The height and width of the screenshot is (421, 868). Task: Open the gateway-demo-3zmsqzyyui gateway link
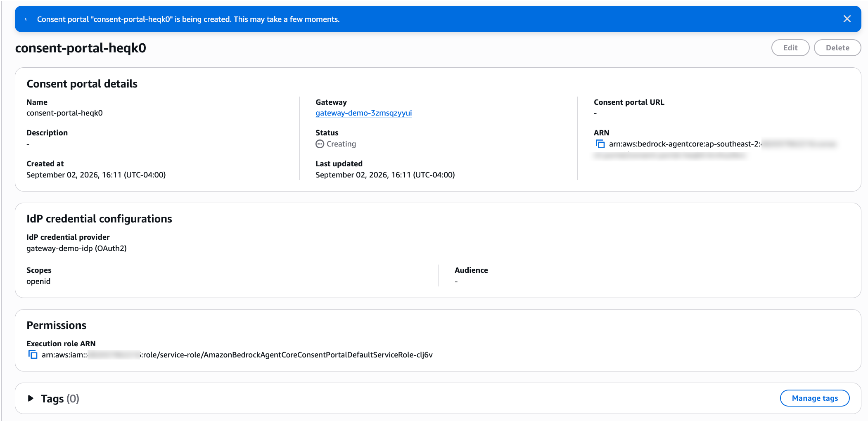click(x=363, y=113)
